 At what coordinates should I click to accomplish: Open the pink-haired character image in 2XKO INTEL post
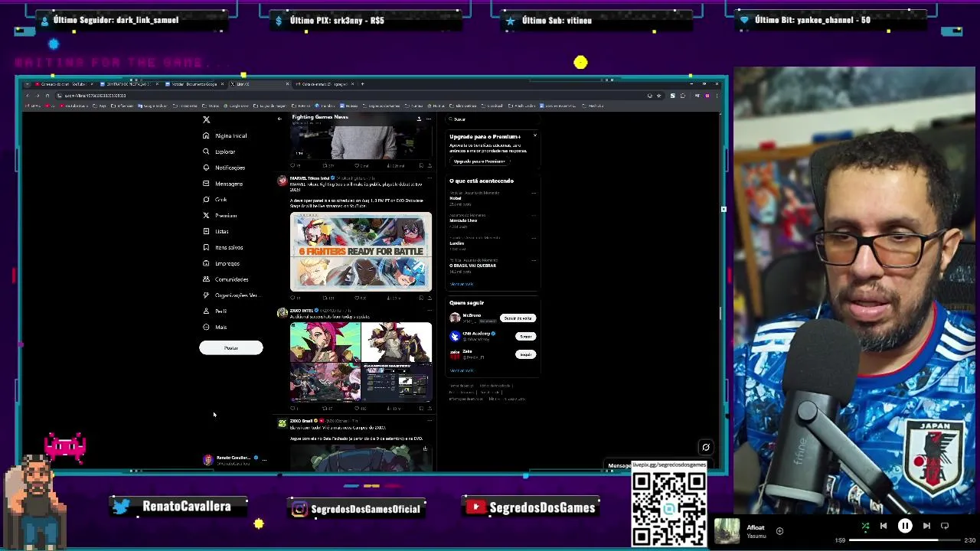[x=325, y=342]
